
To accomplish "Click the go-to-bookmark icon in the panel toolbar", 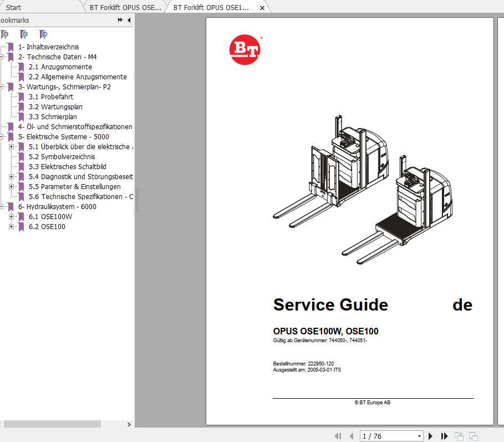I will pyautogui.click(x=43, y=34).
